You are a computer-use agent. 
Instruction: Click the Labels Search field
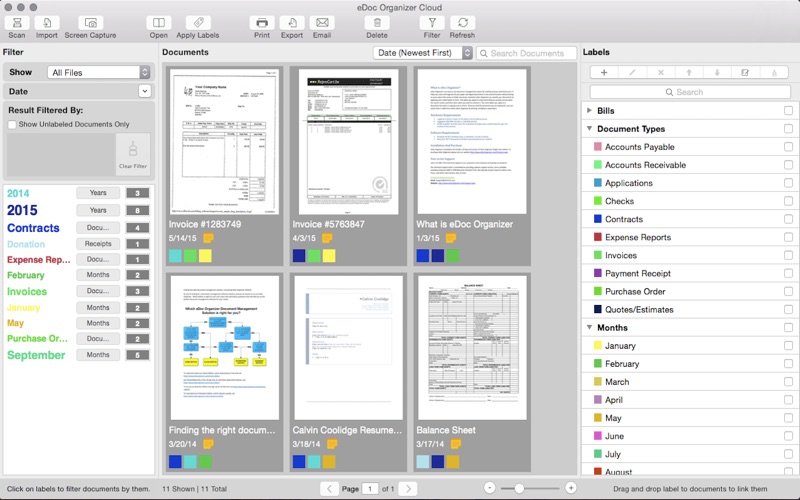pyautogui.click(x=690, y=92)
